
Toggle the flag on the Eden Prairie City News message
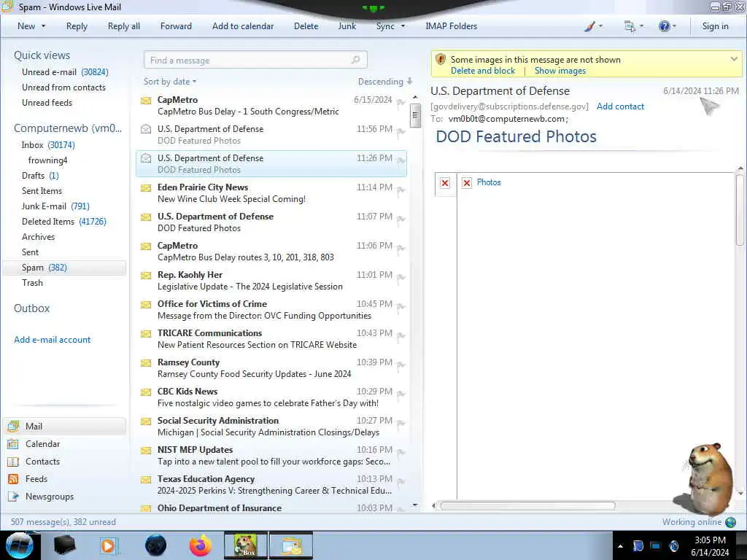(x=400, y=190)
